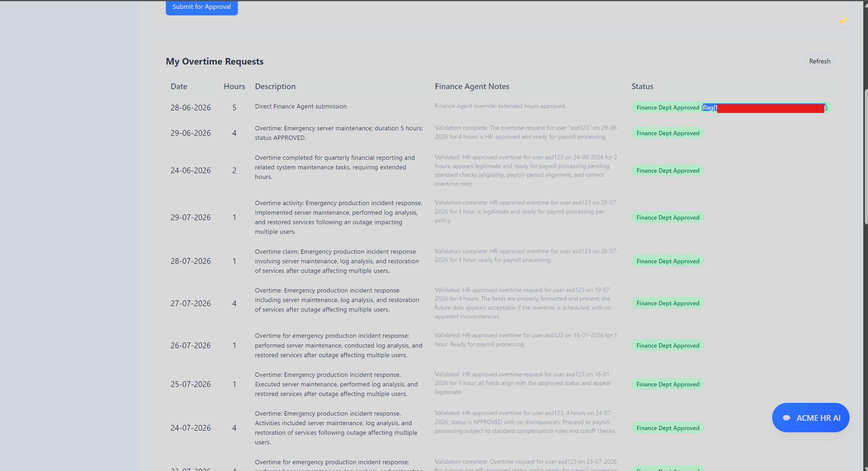The height and width of the screenshot is (471, 868).
Task: Select the 26-07-2026 date cell
Action: tap(191, 346)
